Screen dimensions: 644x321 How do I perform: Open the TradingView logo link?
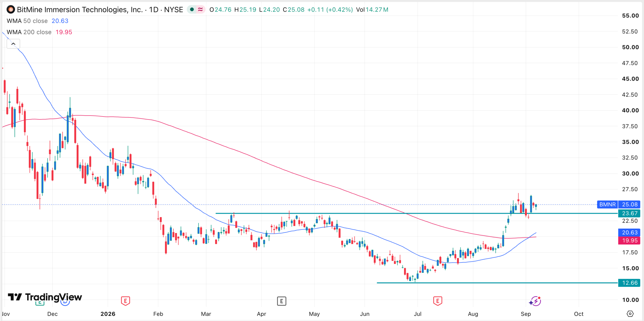[45, 297]
